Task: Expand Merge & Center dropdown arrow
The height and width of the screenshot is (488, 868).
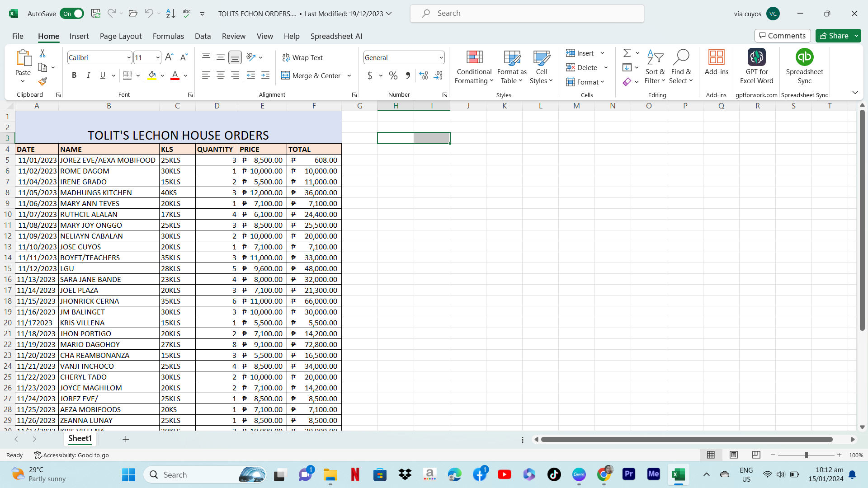Action: (349, 76)
